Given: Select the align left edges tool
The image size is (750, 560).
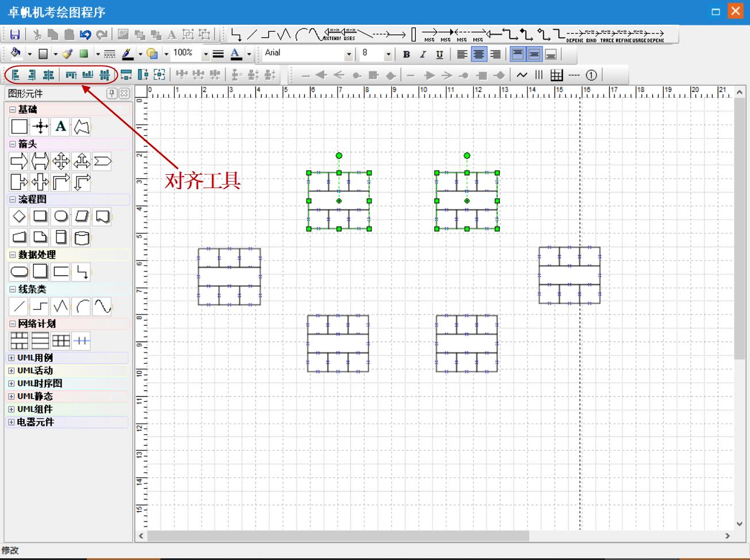Looking at the screenshot, I should coord(16,75).
